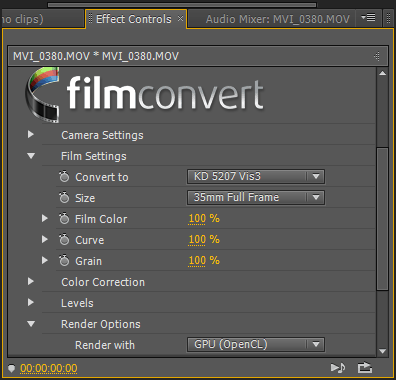
Task: Open the Convert to film stock dropdown
Action: tap(256, 176)
